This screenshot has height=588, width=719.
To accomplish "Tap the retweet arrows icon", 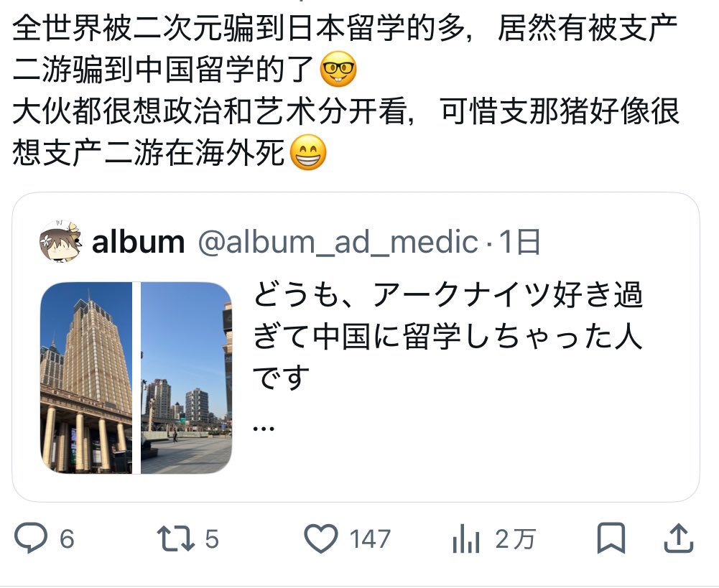I will pyautogui.click(x=176, y=538).
